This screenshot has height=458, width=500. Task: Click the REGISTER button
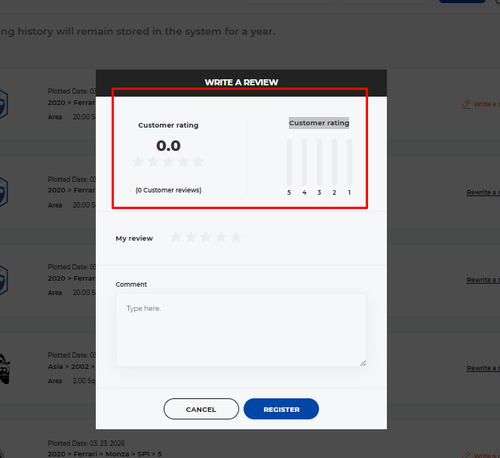281,409
